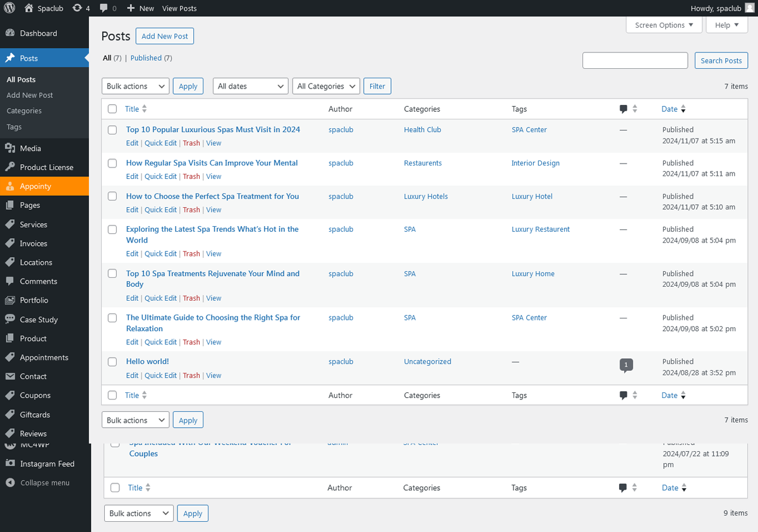The height and width of the screenshot is (532, 758).
Task: Open the updates indicator showing 4
Action: [x=81, y=8]
